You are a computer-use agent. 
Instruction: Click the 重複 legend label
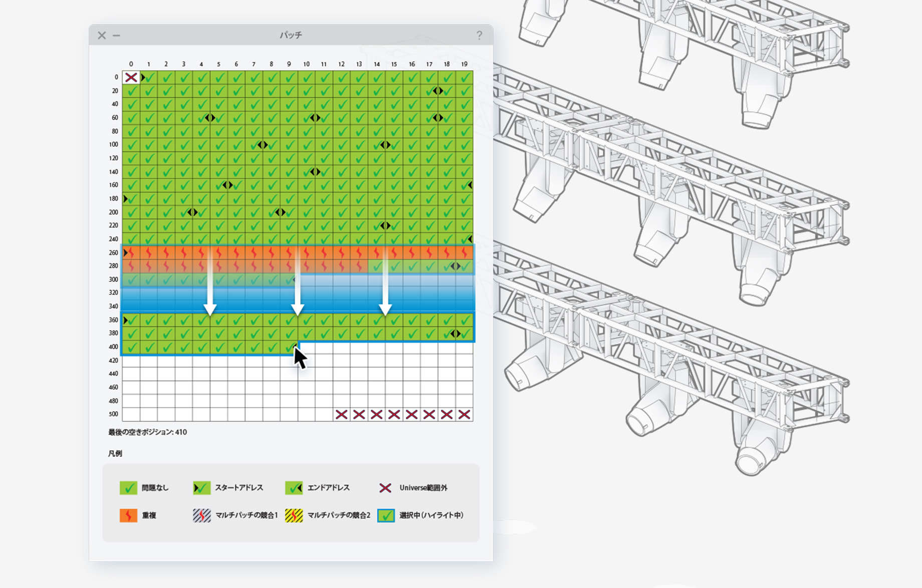tap(149, 515)
